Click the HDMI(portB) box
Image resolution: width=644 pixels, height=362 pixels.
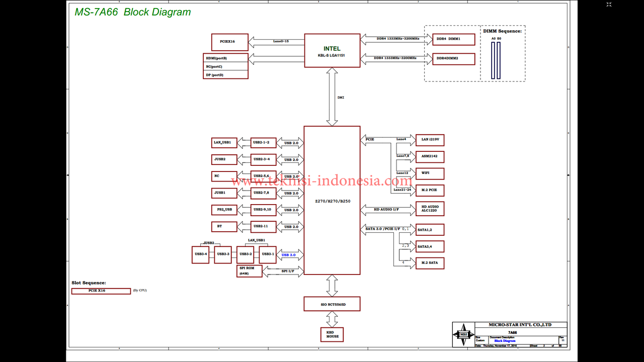pos(225,58)
